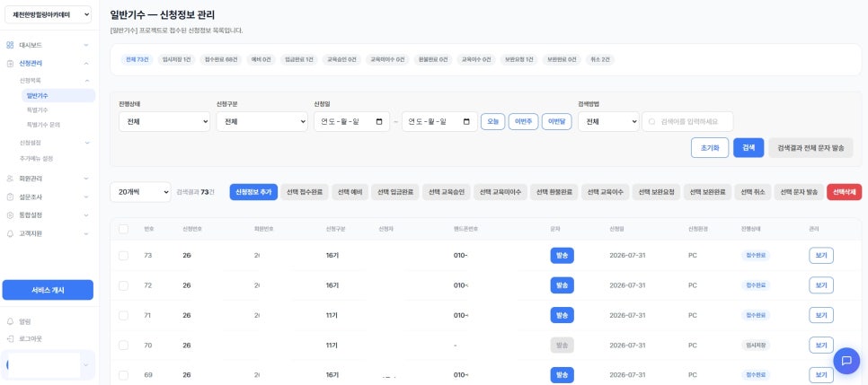
Task: Click the 선택 접수완료 button
Action: click(x=305, y=192)
